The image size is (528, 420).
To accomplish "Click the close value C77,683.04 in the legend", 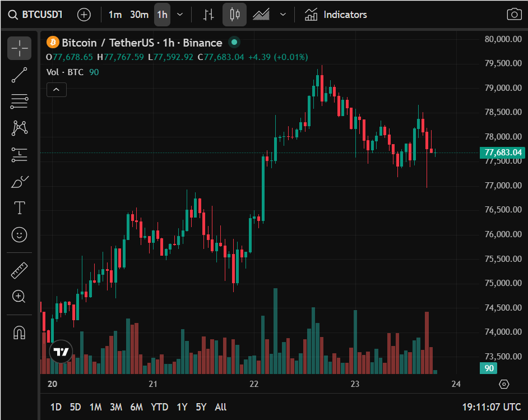I will coord(221,57).
